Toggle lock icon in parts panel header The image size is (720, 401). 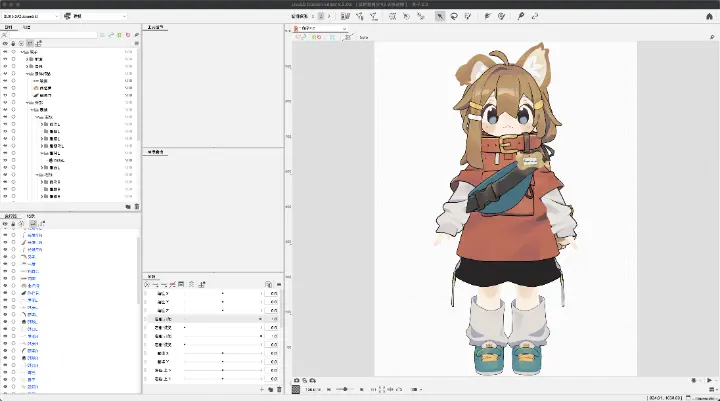[x=13, y=44]
